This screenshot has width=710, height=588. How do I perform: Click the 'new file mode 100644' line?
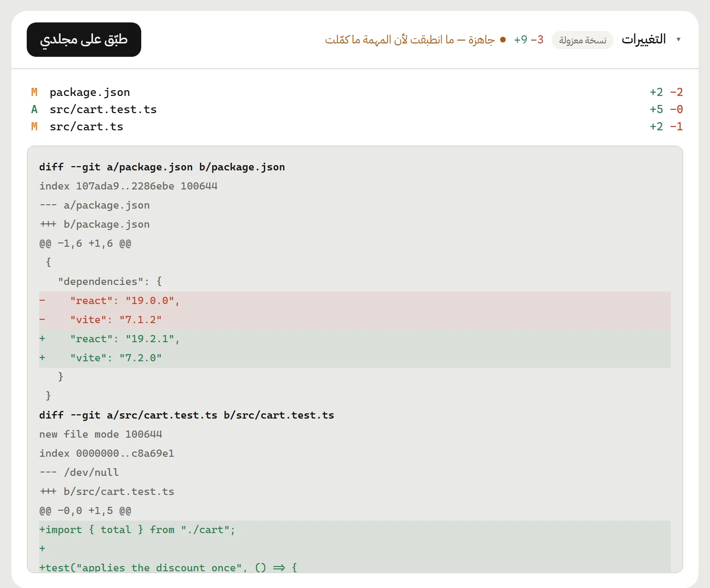[x=355, y=434]
